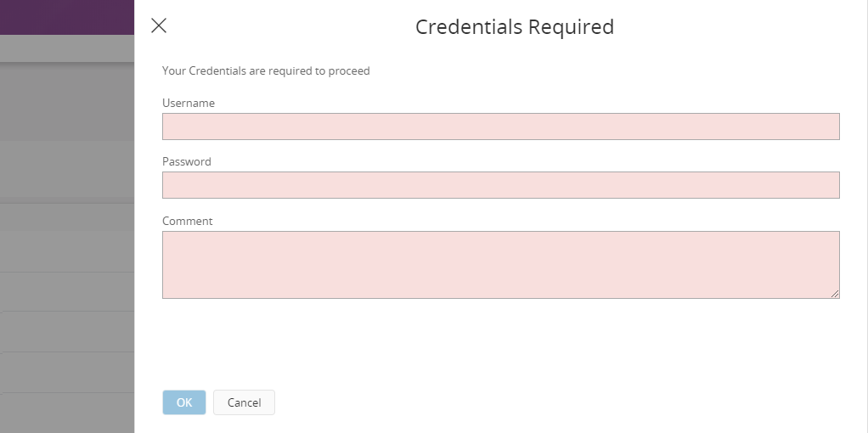Click the Password label text
This screenshot has height=433, width=868.
coord(187,161)
